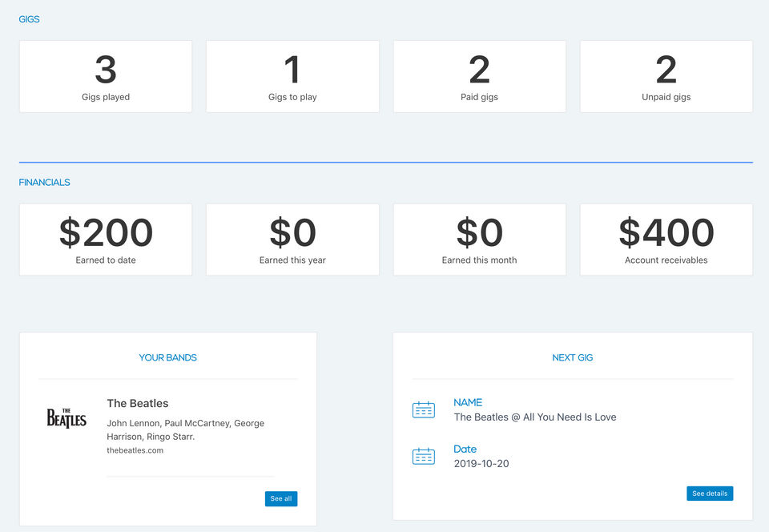Viewport: 769px width, 532px height.
Task: Click the band members list text
Action: 185,429
